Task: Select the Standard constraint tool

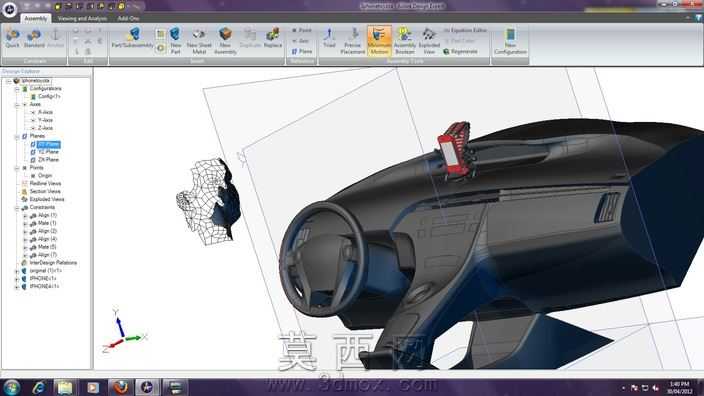Action: pos(34,38)
